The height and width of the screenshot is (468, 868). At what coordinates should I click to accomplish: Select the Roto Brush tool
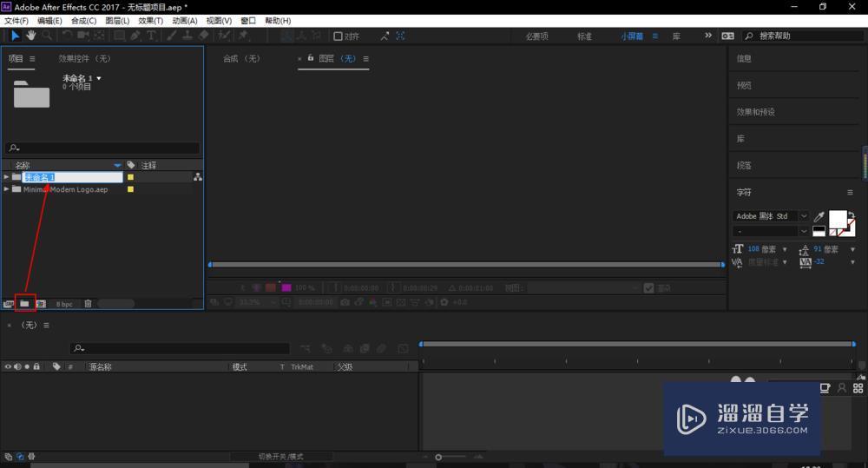point(224,36)
